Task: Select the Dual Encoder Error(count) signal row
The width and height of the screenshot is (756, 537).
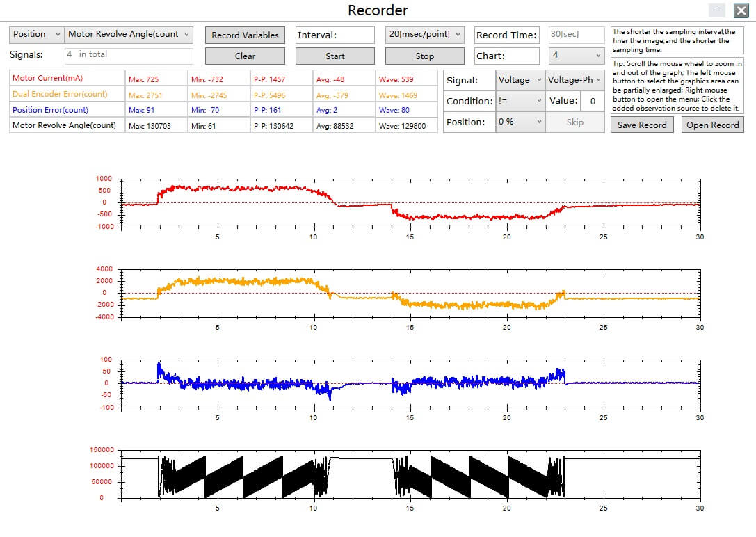Action: (67, 94)
